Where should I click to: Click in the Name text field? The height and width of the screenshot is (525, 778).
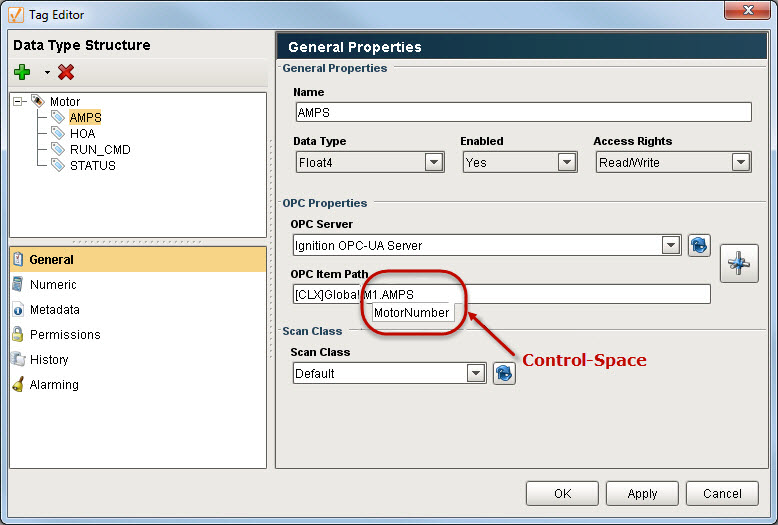click(x=522, y=112)
